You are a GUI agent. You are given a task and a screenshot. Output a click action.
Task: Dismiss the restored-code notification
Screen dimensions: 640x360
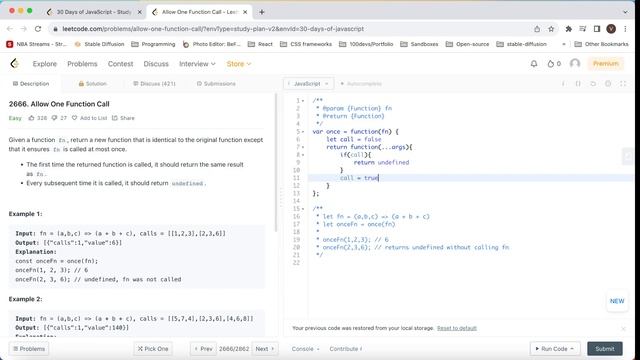tap(623, 329)
